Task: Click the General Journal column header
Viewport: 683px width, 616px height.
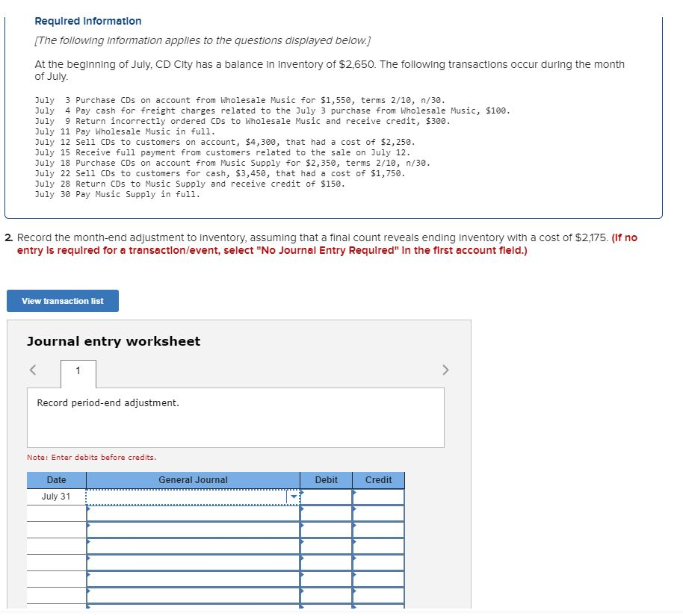Action: tap(193, 480)
